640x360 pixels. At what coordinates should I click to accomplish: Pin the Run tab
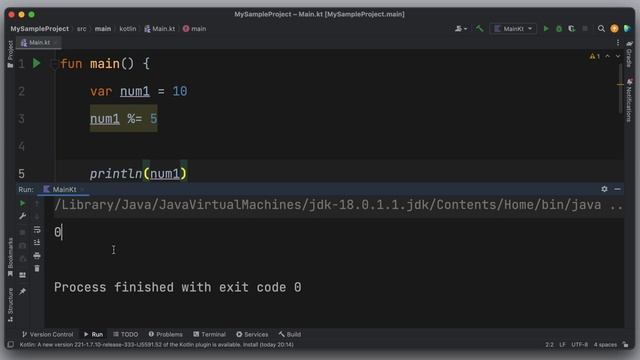(22, 291)
